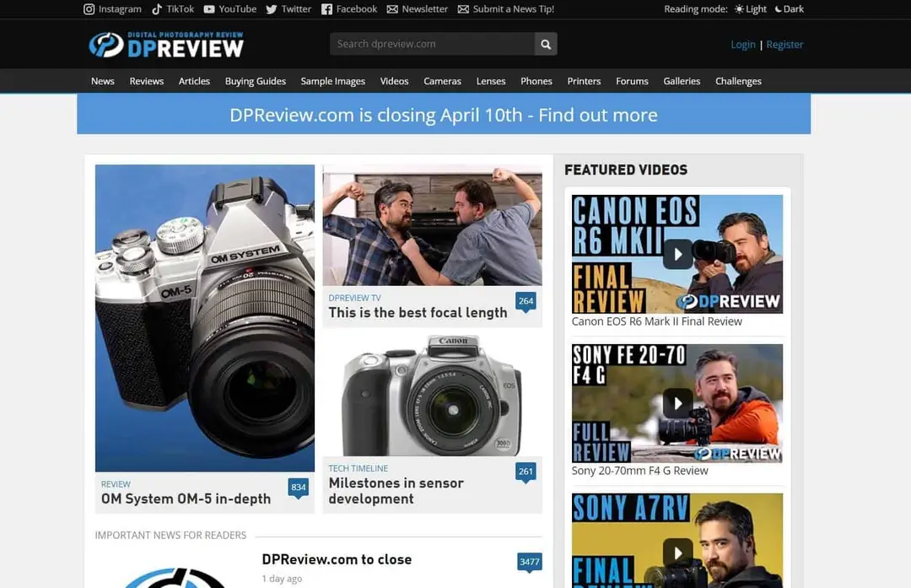911x588 pixels.
Task: Open Sony 20-70mm F4 G Review caption
Action: pos(639,471)
